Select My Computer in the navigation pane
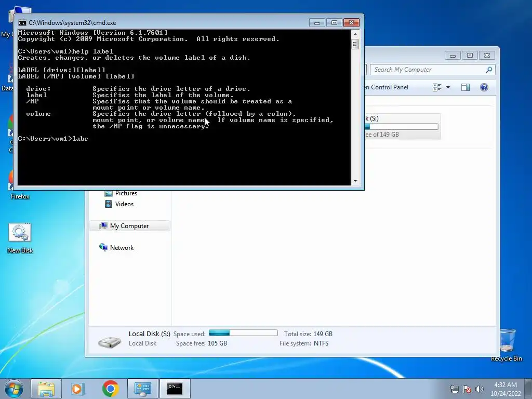Screen dimensions: 532x399 click(x=130, y=226)
